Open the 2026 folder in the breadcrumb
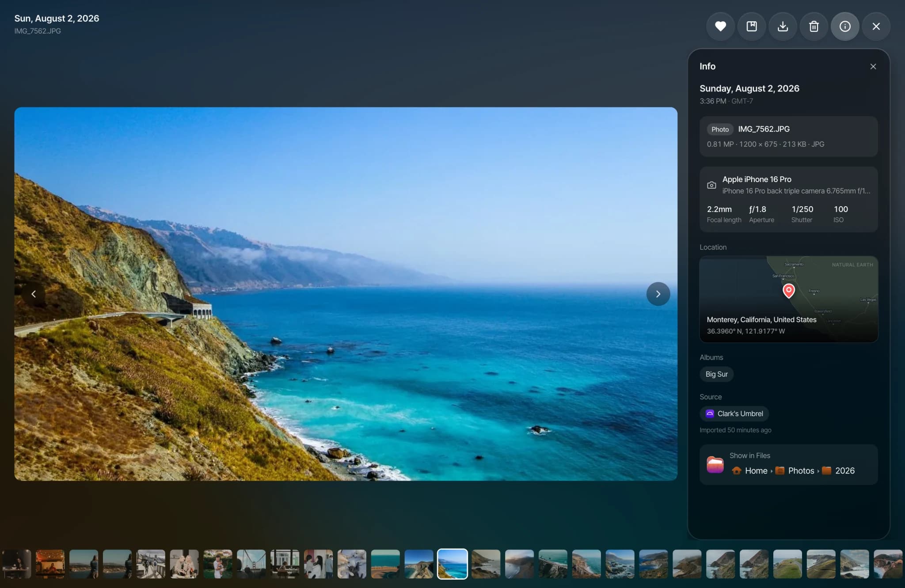The height and width of the screenshot is (588, 905). [838, 470]
